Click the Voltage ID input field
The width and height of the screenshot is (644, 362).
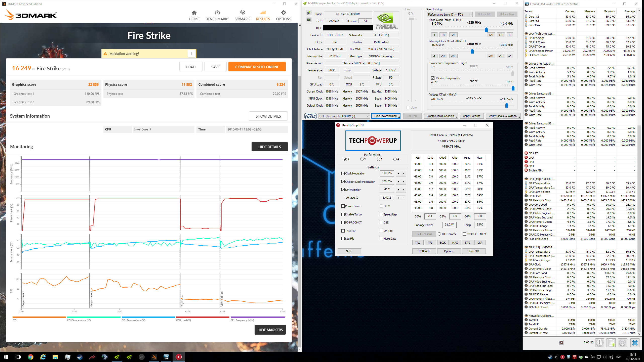[x=387, y=198]
